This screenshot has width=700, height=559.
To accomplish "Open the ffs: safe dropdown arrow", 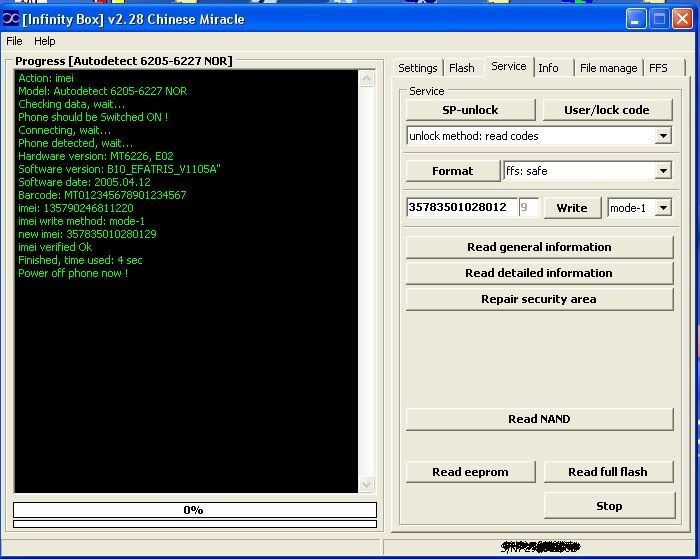I will [x=663, y=171].
